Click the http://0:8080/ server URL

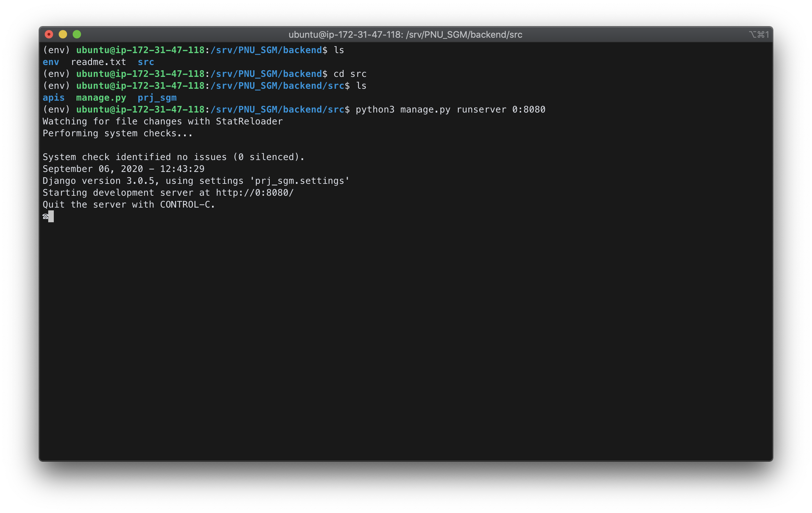[x=255, y=193]
